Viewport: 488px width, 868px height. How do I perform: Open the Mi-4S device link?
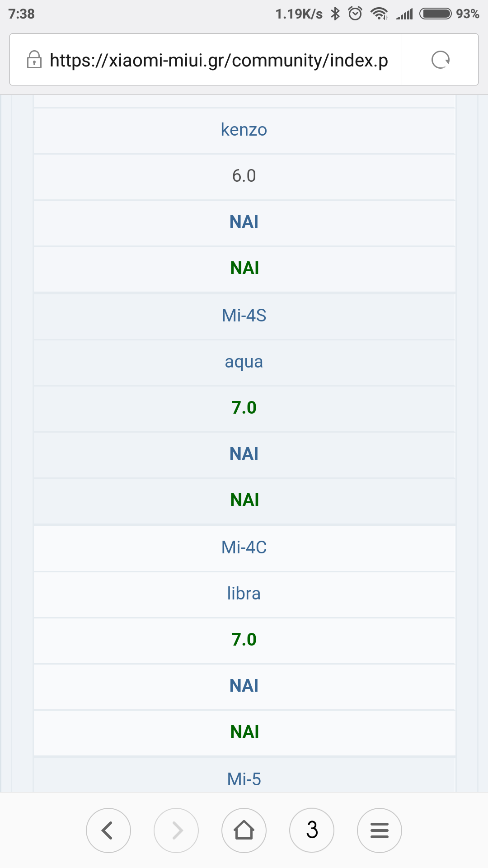click(x=244, y=315)
